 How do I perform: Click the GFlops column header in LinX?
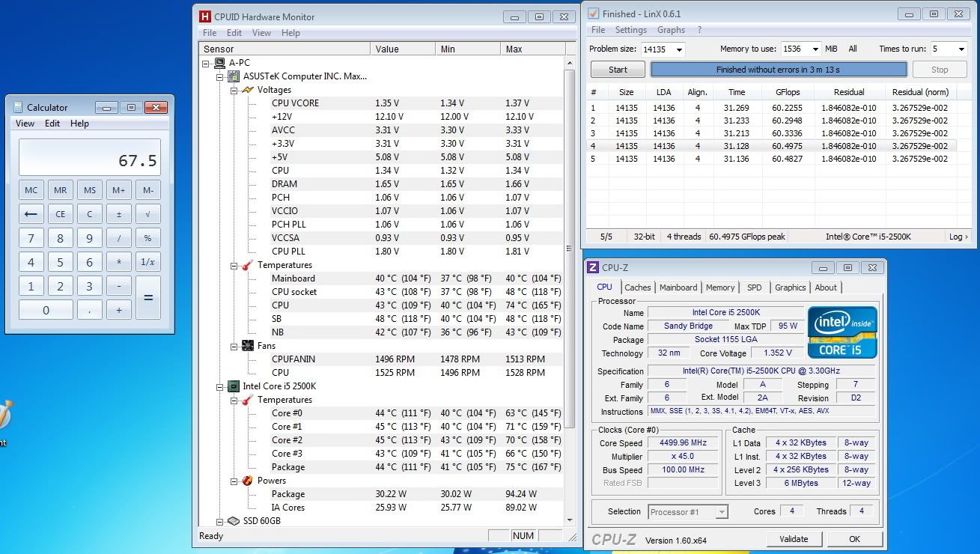pos(788,92)
